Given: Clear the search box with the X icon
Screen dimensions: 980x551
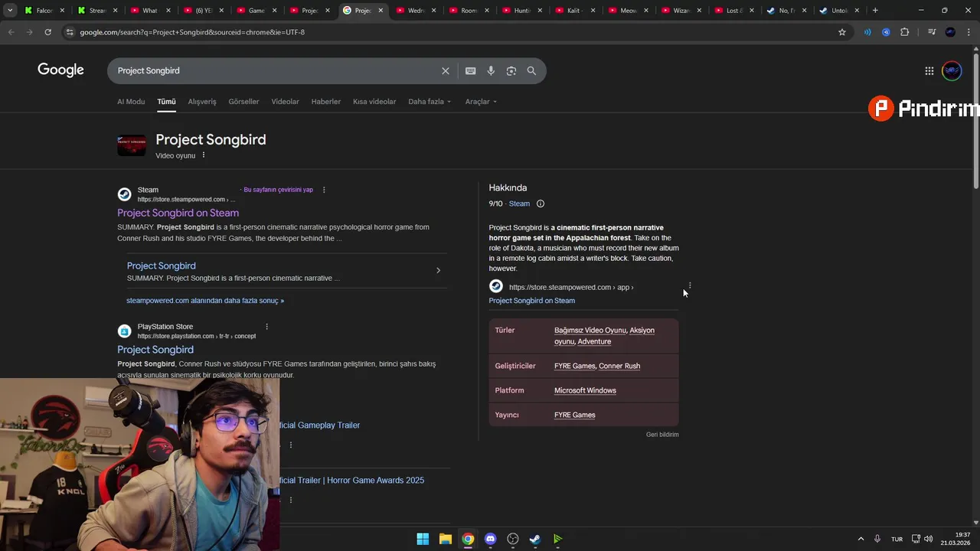Looking at the screenshot, I should (446, 70).
